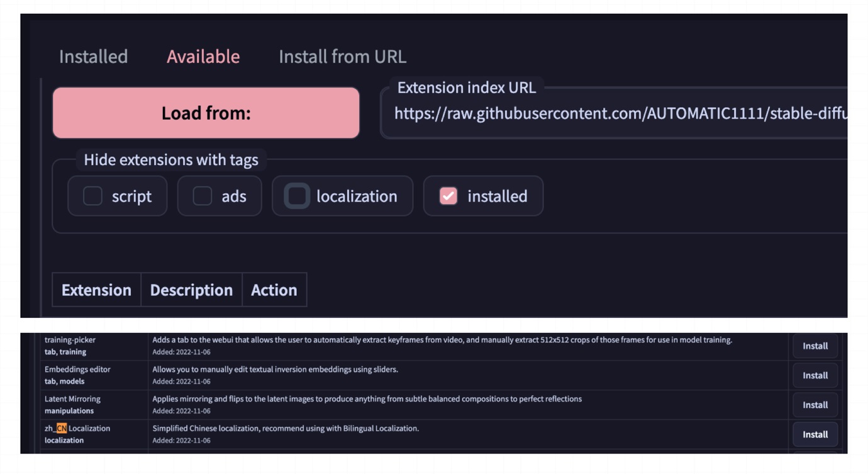868x474 pixels.
Task: Open the Embeddings editor extension name
Action: 77,370
